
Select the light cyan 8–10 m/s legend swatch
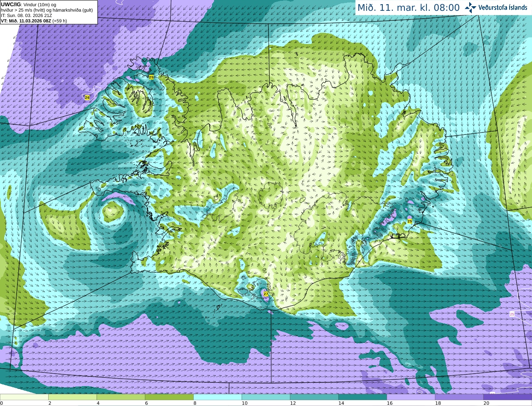[x=217, y=397]
